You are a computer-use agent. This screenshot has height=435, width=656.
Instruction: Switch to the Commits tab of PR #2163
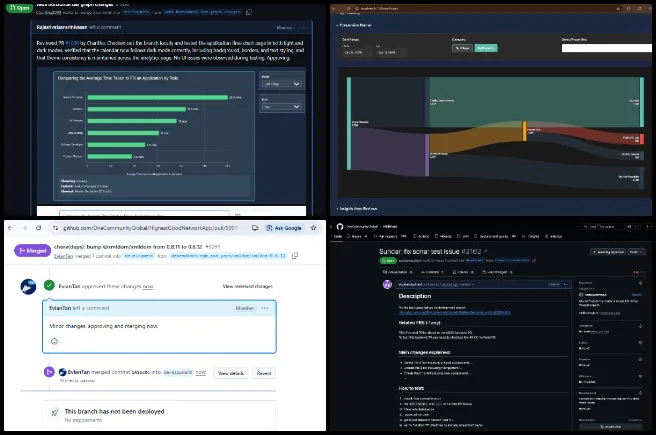point(432,272)
